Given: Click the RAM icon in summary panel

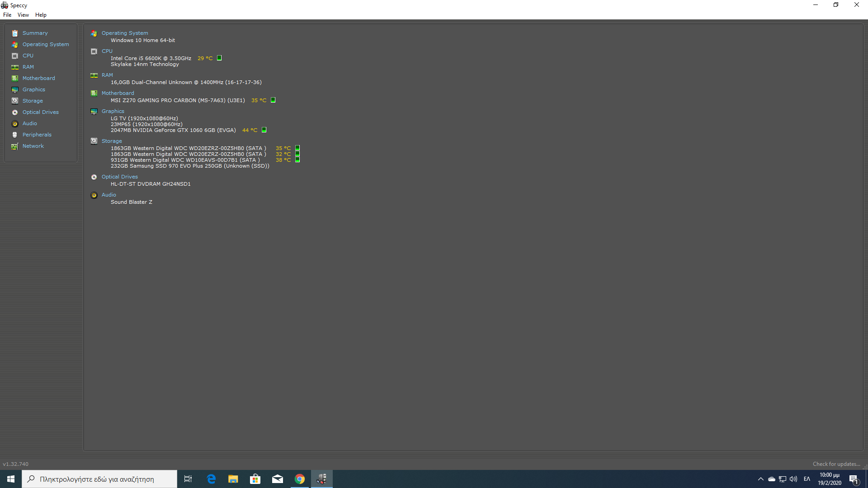Looking at the screenshot, I should tap(94, 75).
